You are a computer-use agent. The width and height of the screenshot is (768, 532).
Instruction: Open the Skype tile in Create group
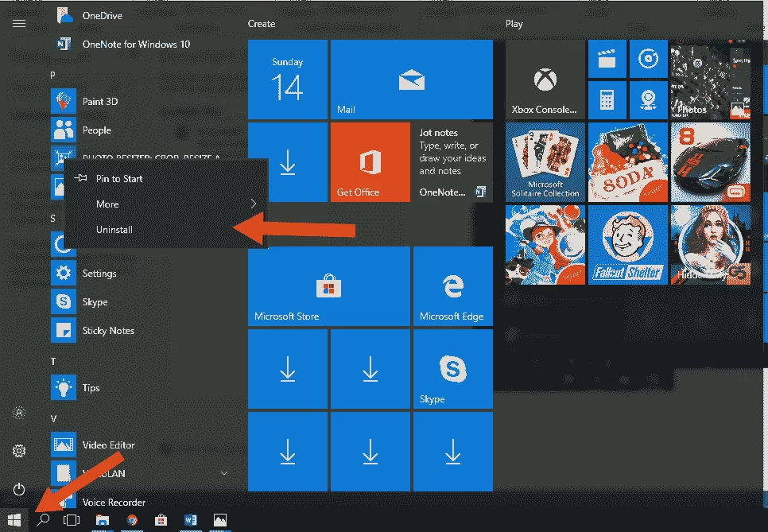(453, 369)
